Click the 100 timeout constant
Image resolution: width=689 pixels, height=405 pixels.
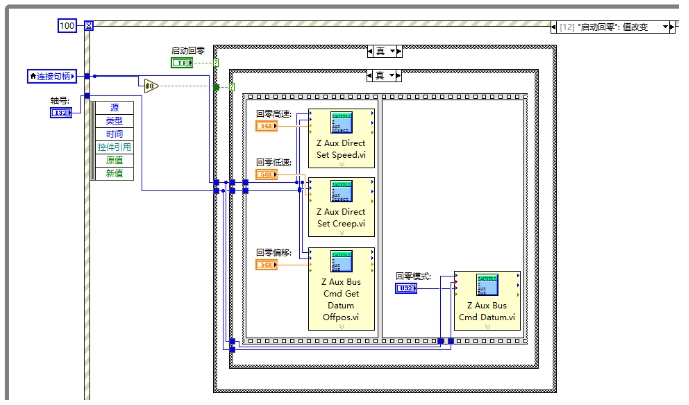pyautogui.click(x=67, y=26)
